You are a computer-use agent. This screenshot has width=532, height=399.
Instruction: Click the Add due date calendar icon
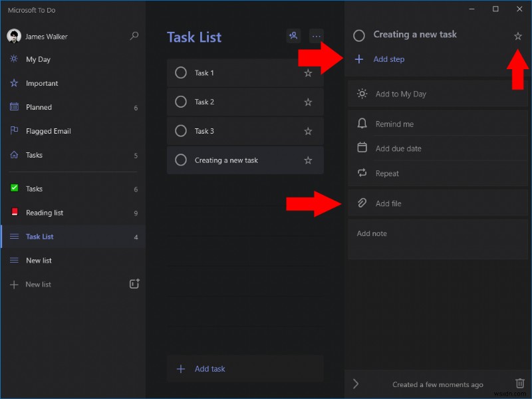pos(362,148)
